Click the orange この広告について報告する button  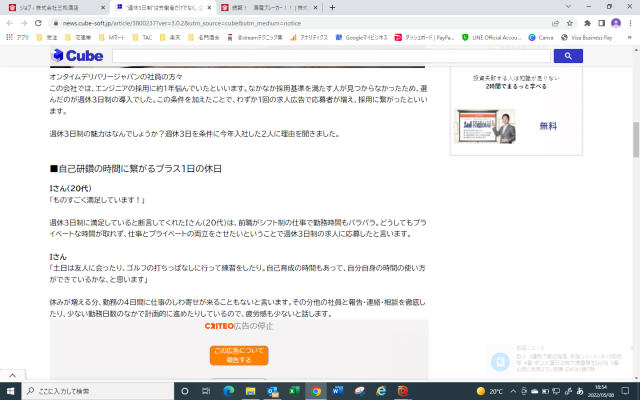[239, 355]
